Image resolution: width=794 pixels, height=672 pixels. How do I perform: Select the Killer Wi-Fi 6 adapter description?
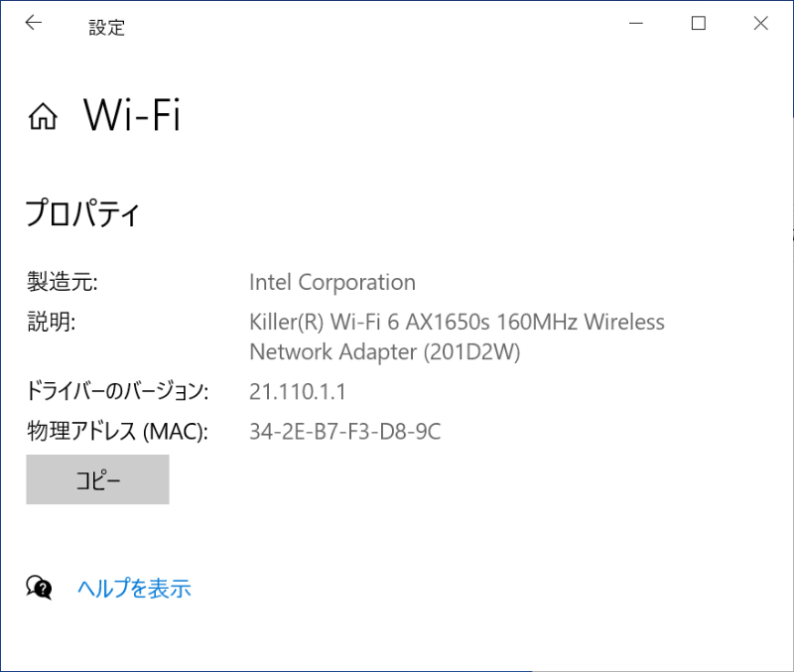pos(457,322)
